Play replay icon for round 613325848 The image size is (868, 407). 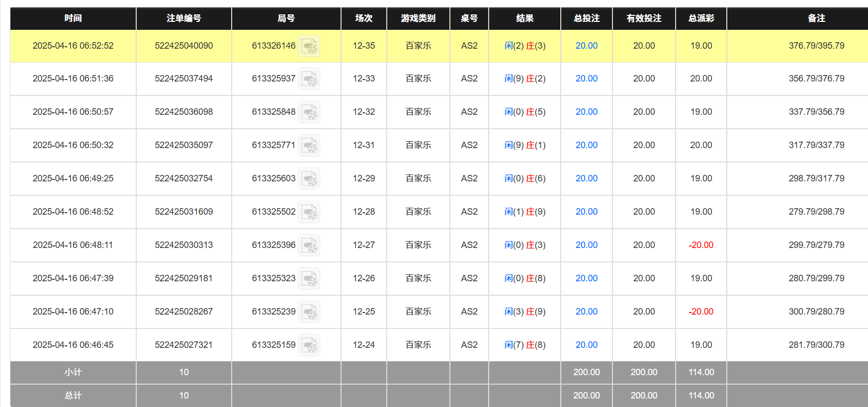(x=309, y=112)
